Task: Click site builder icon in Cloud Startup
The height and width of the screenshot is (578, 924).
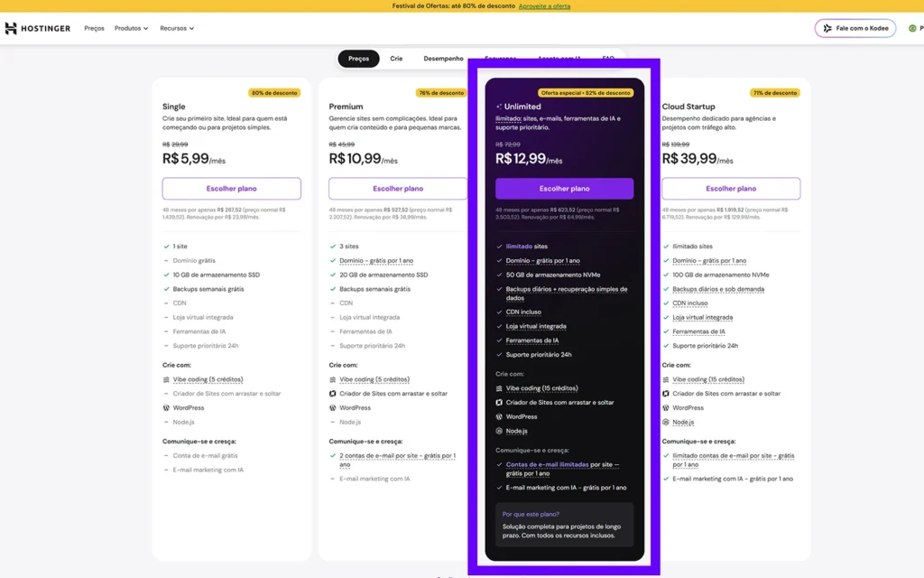Action: pyautogui.click(x=666, y=394)
